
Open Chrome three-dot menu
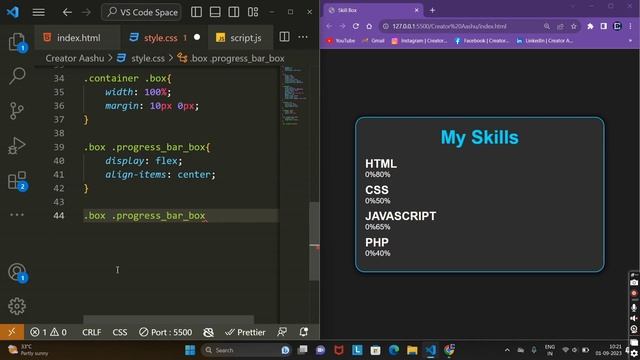coord(631,26)
